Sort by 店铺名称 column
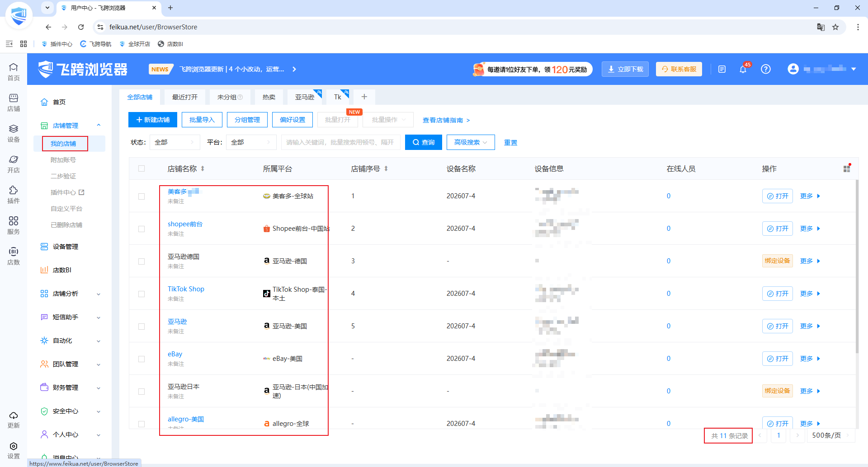 click(203, 168)
